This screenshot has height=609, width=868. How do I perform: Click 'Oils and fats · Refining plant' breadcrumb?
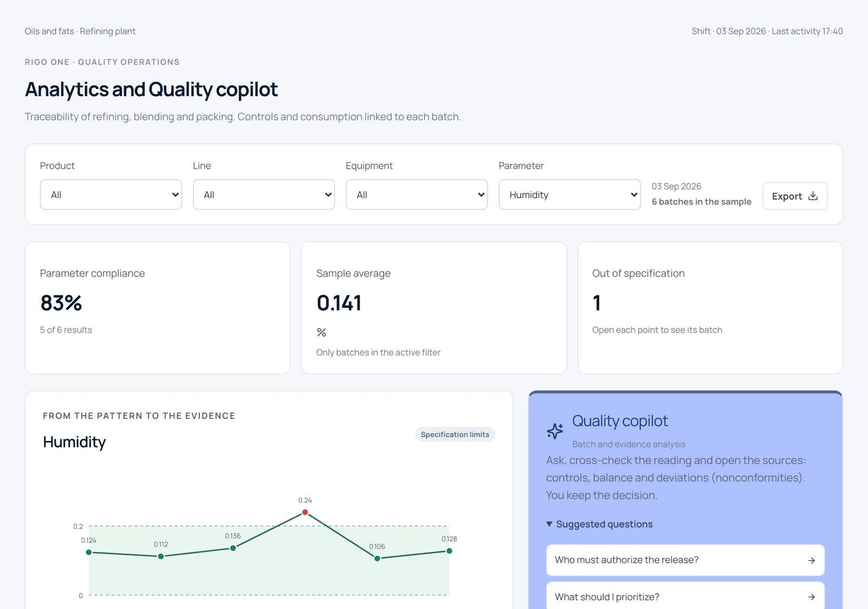pos(80,31)
